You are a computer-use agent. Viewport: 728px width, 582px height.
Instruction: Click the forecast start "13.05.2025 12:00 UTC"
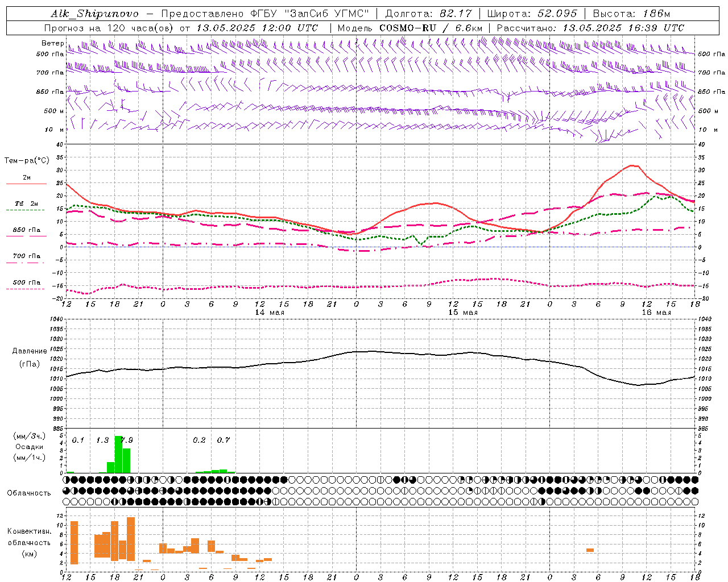click(258, 28)
